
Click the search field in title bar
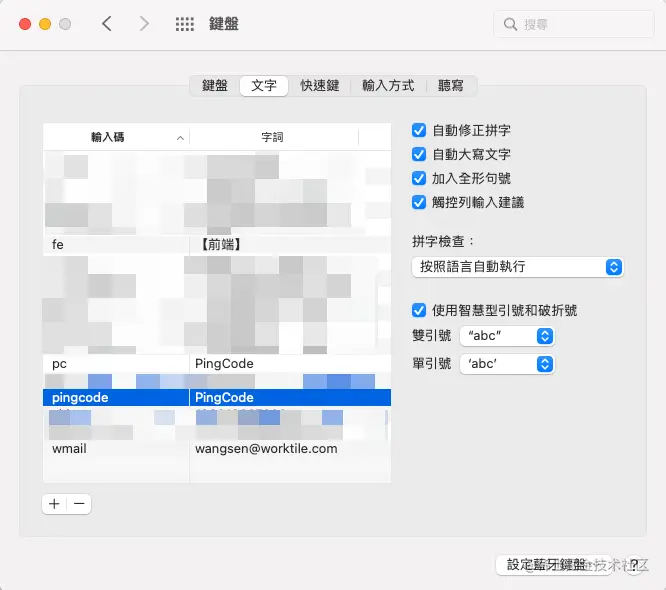573,24
